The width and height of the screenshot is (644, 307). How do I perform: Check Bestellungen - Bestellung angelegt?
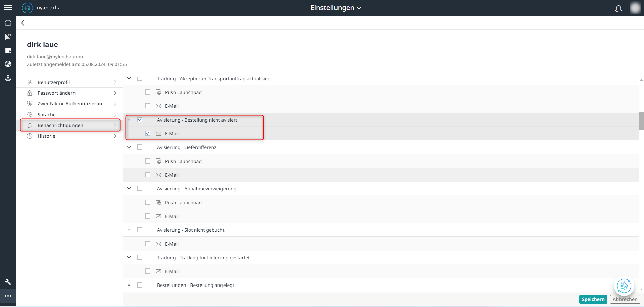point(140,285)
